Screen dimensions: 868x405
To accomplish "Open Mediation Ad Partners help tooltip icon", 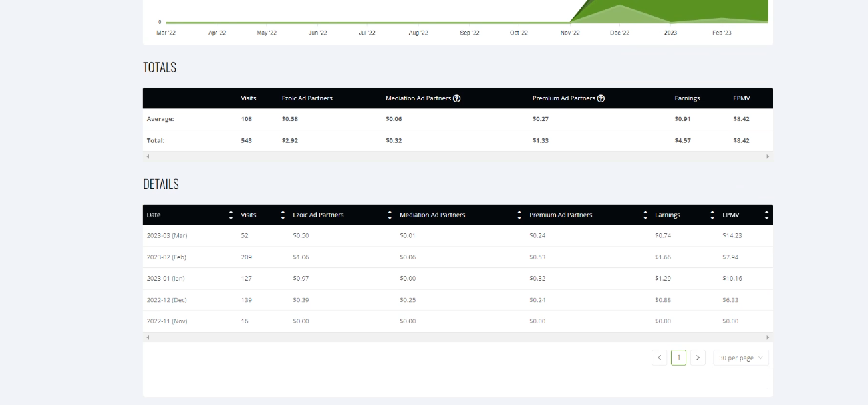I will click(457, 98).
